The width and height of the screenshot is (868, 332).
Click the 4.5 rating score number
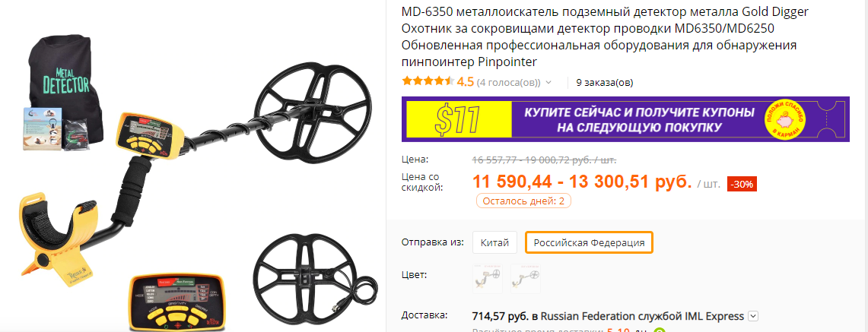pos(466,82)
